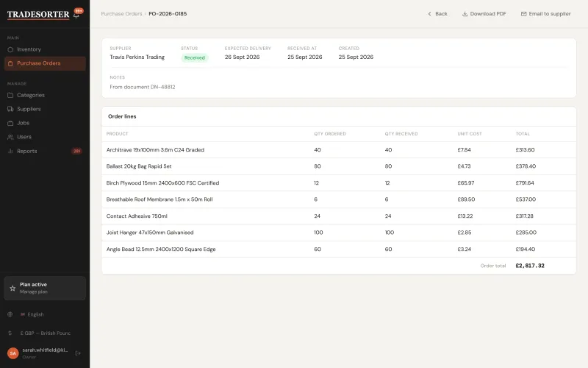Click the Reports bar chart icon

coord(10,152)
